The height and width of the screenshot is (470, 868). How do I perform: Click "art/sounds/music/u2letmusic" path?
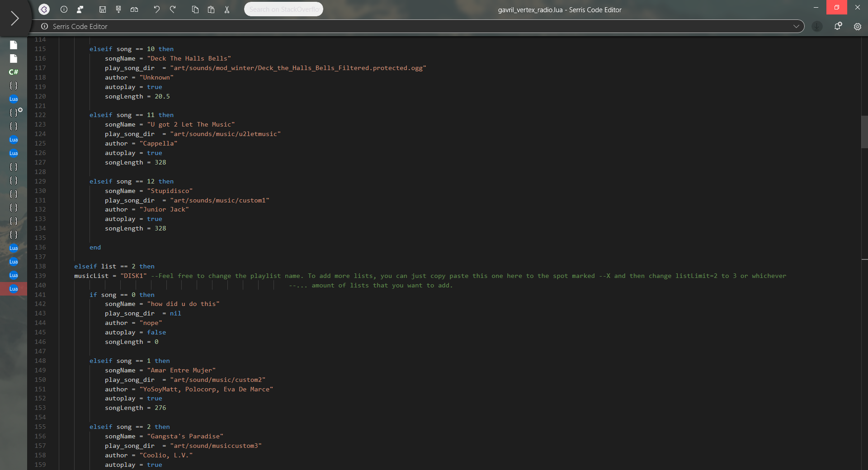tap(225, 134)
